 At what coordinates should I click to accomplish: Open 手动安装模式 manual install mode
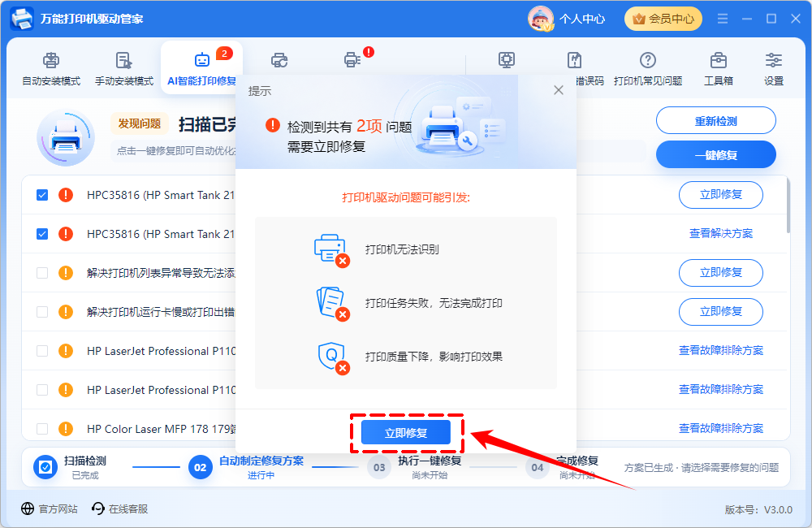click(123, 68)
